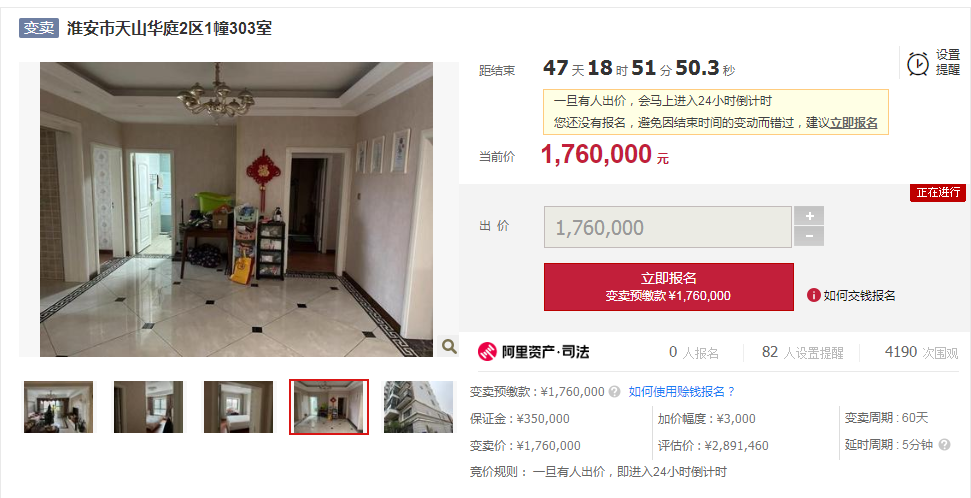The image size is (971, 498).
Task: Increase bid with the plus button
Action: 809,216
